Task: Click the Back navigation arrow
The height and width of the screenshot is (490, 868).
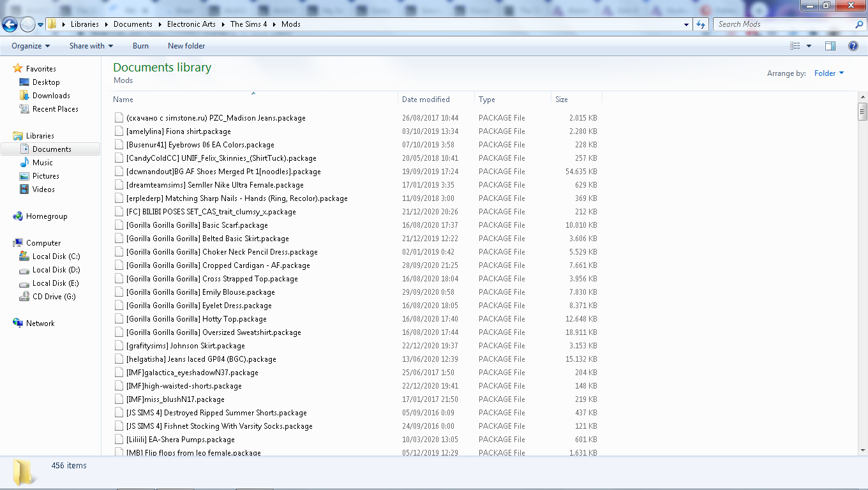Action: coord(10,24)
